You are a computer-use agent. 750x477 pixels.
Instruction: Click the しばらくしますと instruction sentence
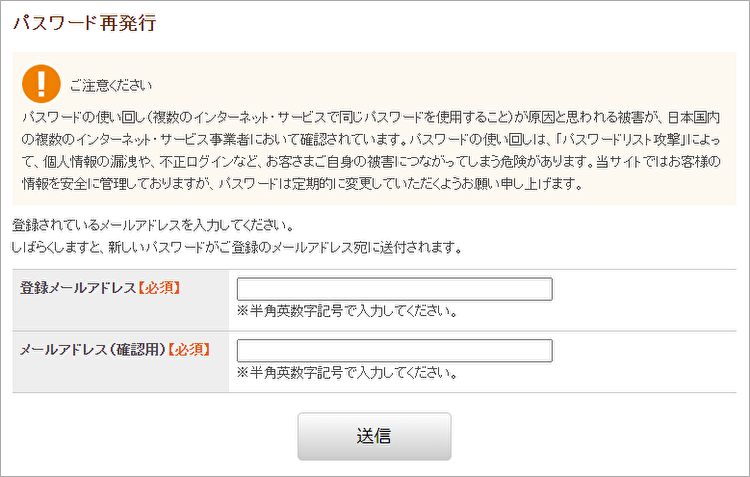pos(236,246)
